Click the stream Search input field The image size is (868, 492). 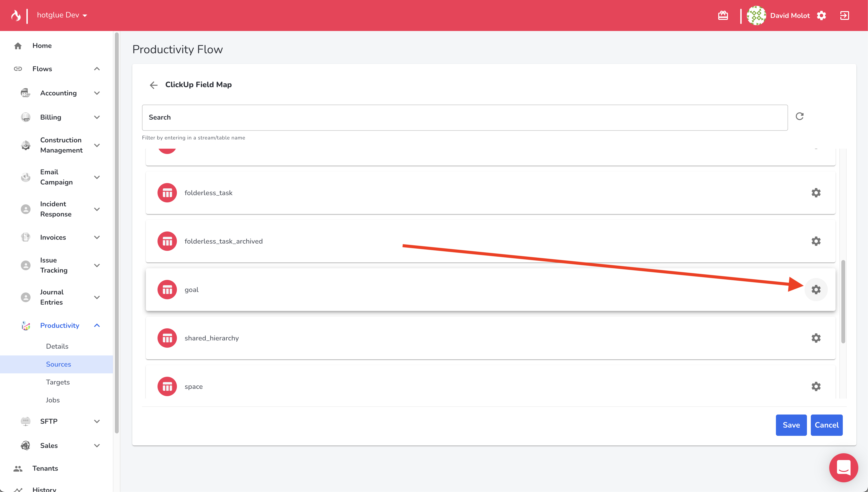click(x=464, y=118)
